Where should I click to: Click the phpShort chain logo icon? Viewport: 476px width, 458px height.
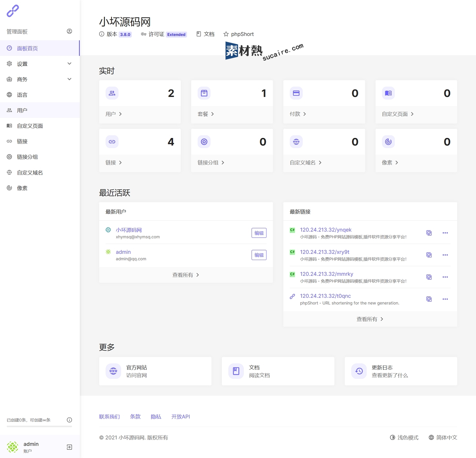pos(13,11)
